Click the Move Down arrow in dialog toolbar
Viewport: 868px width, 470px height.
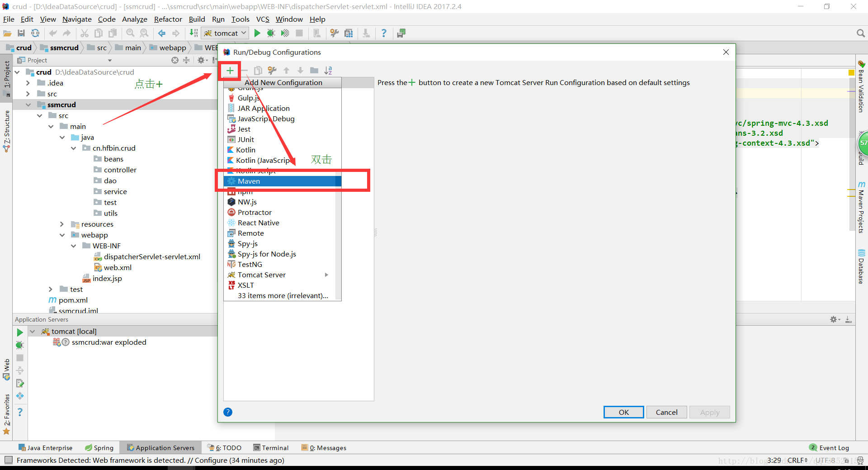[300, 71]
